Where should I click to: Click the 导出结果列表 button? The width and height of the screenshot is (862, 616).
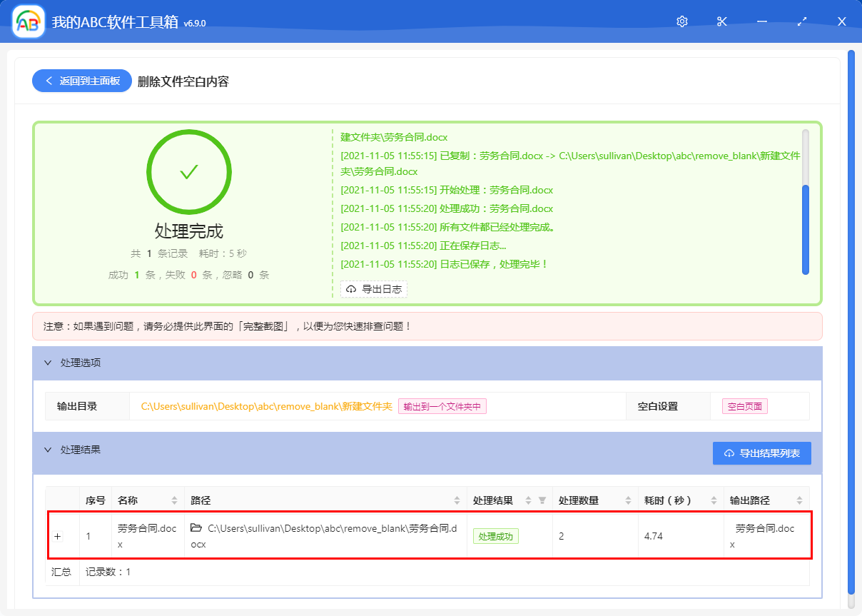pos(761,453)
